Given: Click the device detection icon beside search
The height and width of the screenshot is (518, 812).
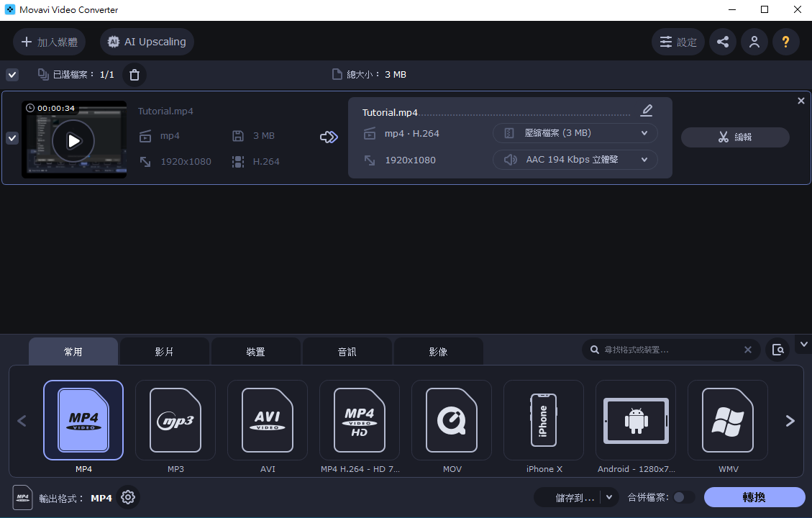Looking at the screenshot, I should click(x=777, y=350).
